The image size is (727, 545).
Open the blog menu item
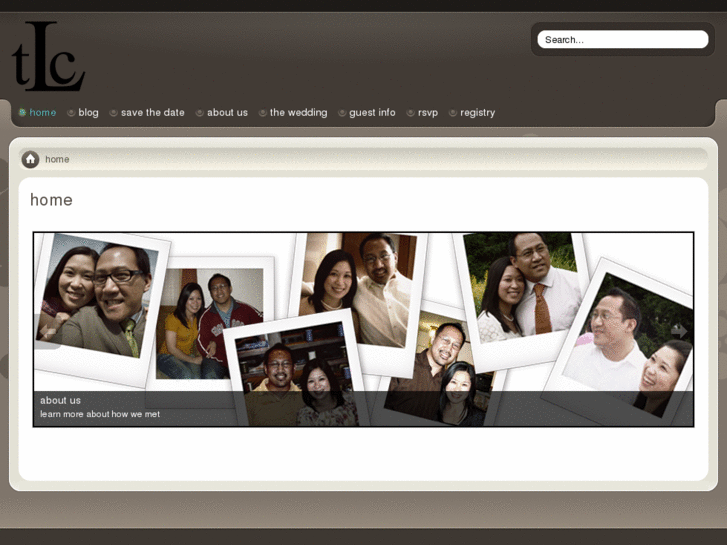click(x=88, y=113)
